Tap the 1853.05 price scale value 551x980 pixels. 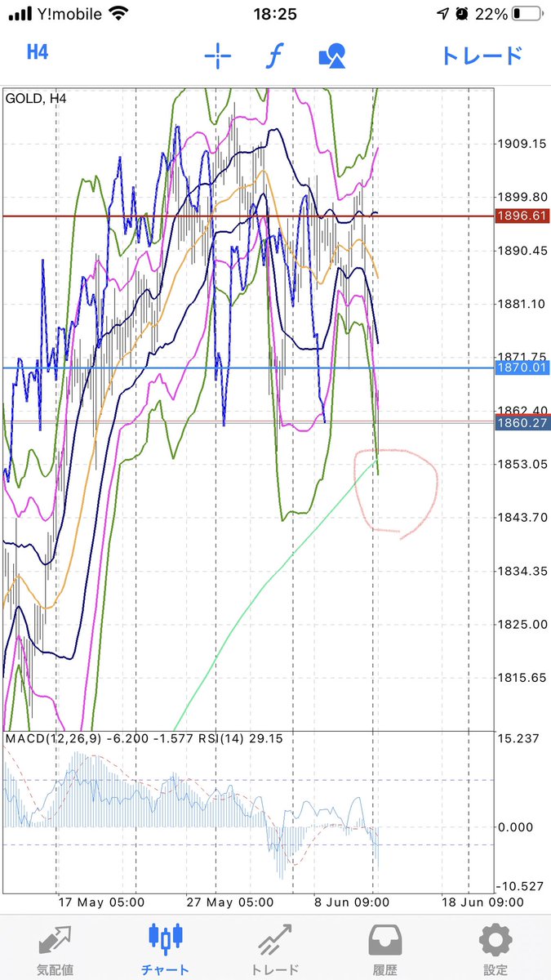pyautogui.click(x=522, y=464)
